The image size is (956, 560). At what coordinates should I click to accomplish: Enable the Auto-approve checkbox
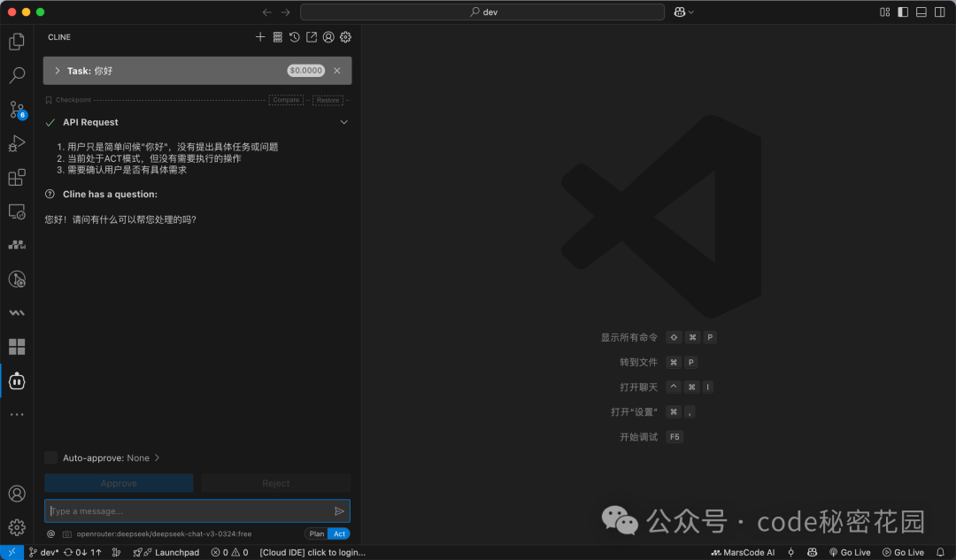point(50,457)
